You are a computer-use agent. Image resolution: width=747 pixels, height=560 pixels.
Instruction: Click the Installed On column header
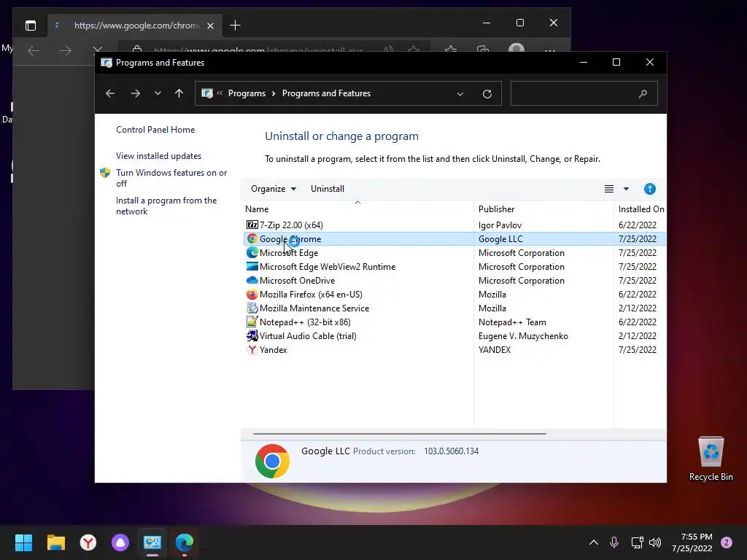tap(641, 209)
